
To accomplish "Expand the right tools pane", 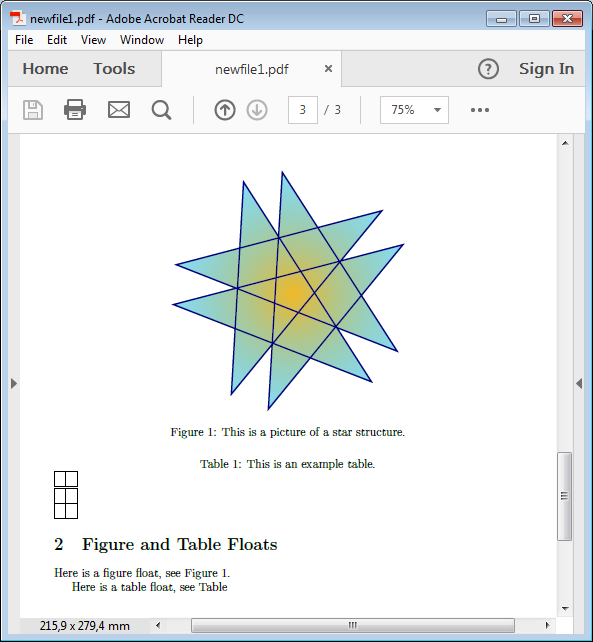I will [579, 384].
